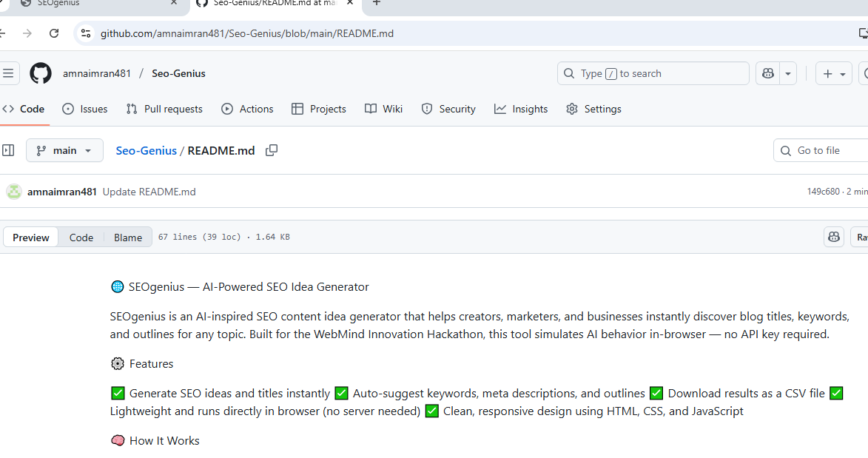The image size is (868, 458).
Task: Open the Wiki tab
Action: (x=383, y=109)
